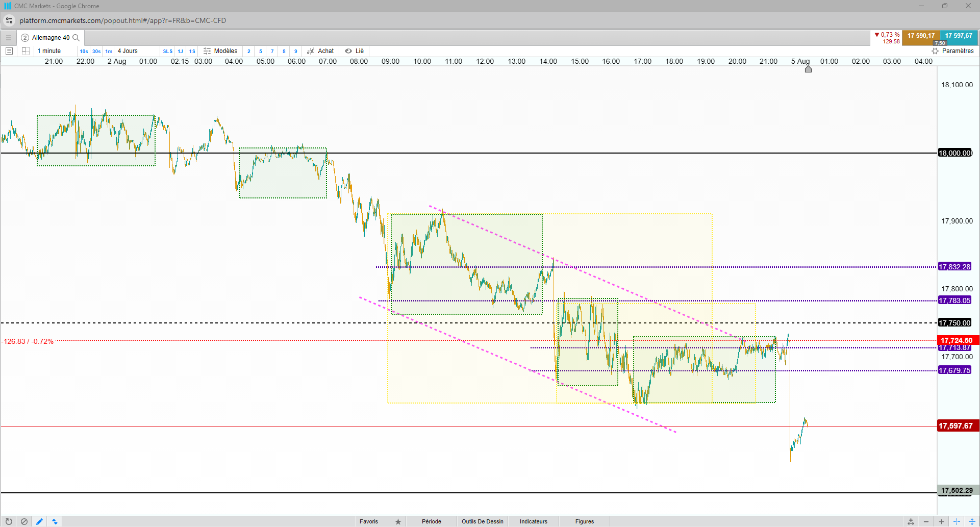Zoom in chart with plus icon
Image resolution: width=980 pixels, height=527 pixels.
pos(941,521)
